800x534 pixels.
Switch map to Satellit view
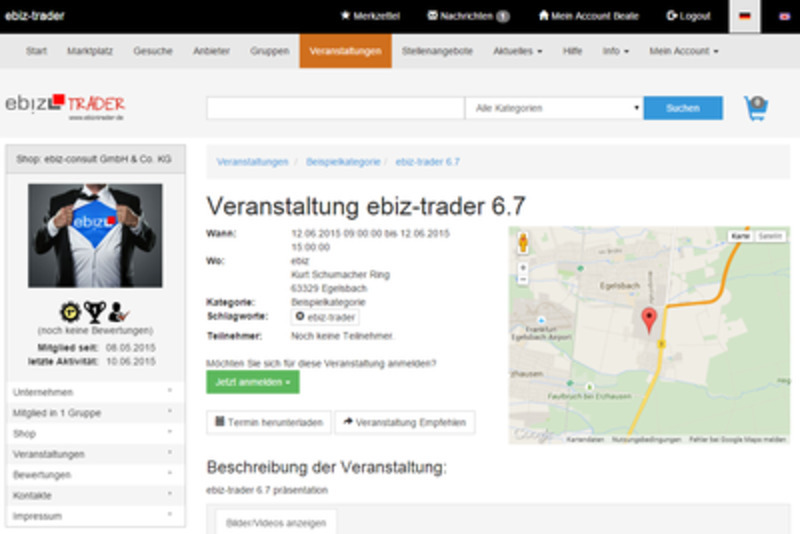[769, 236]
